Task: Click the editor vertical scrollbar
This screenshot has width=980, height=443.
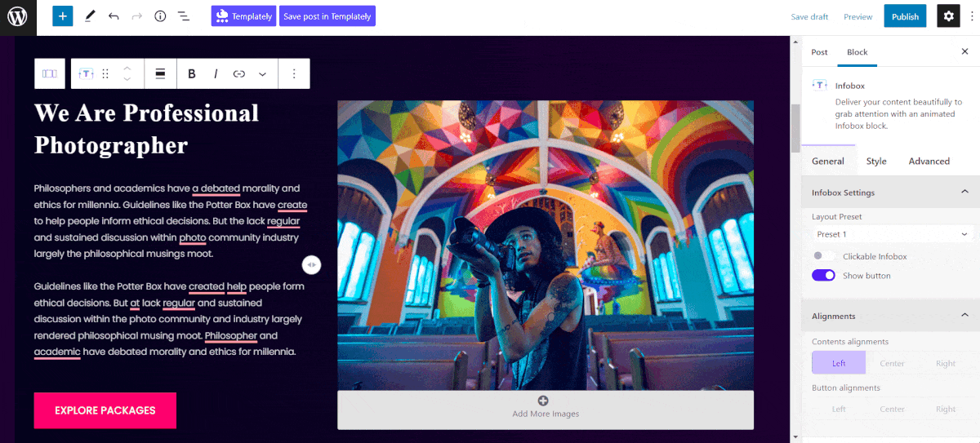Action: pos(795,128)
